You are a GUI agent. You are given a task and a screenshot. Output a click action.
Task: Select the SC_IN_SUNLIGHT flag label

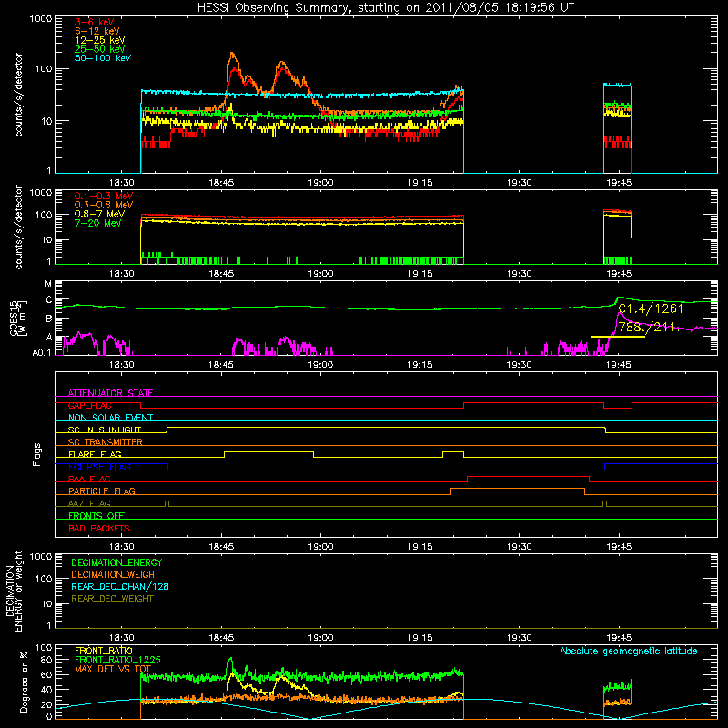[x=105, y=430]
